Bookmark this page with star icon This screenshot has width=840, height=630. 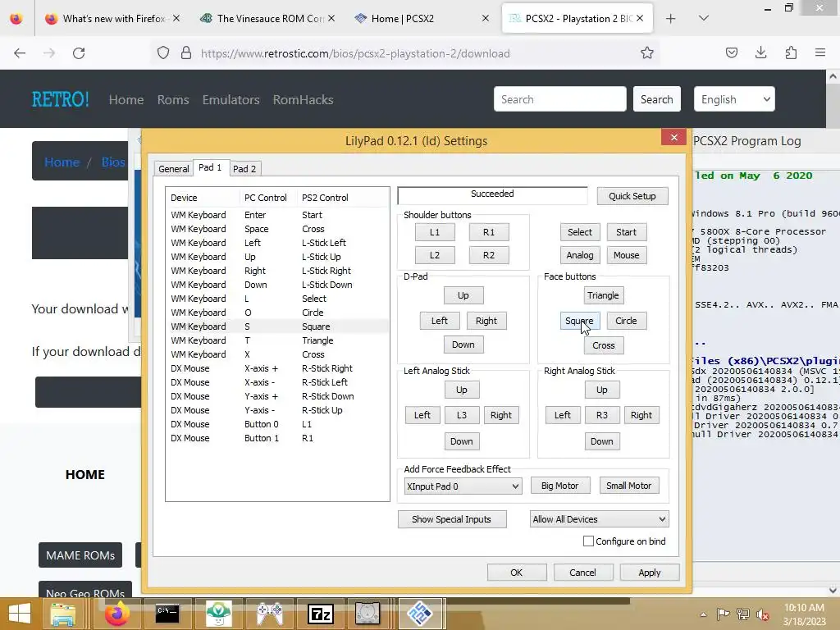coord(646,53)
